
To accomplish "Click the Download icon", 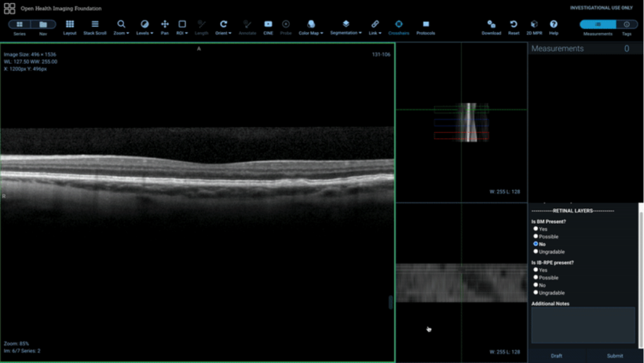I will pyautogui.click(x=491, y=25).
